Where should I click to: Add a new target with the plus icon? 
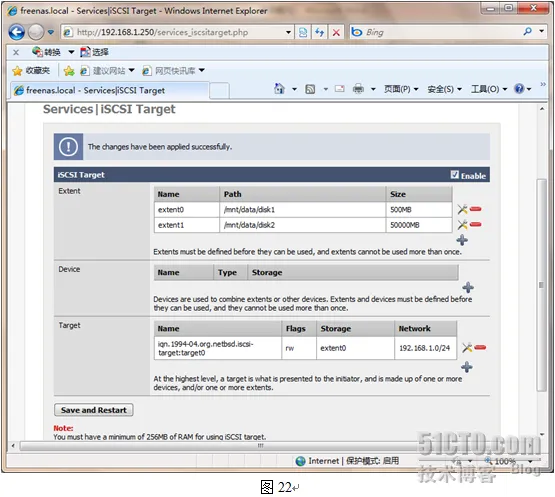point(467,367)
